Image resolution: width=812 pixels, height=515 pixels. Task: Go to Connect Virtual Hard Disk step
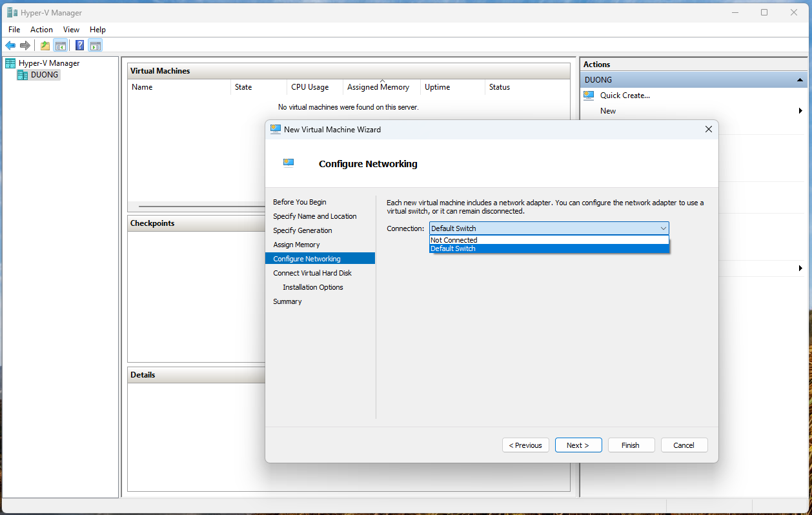(312, 273)
